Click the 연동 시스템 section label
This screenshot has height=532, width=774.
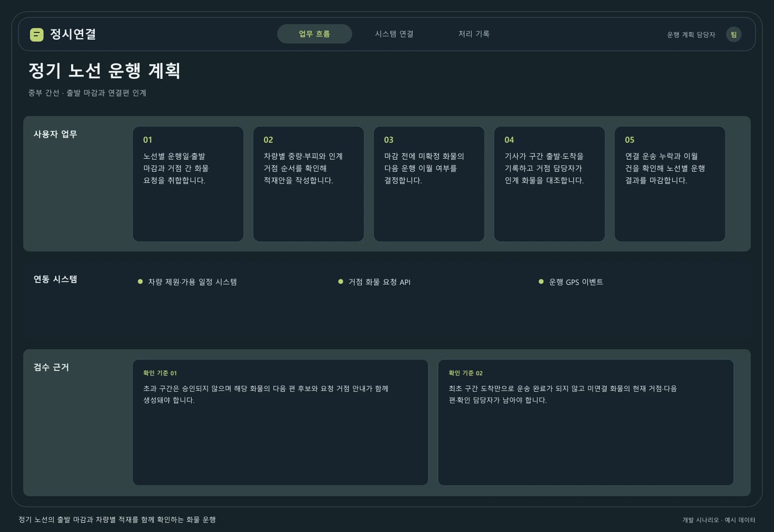(55, 279)
